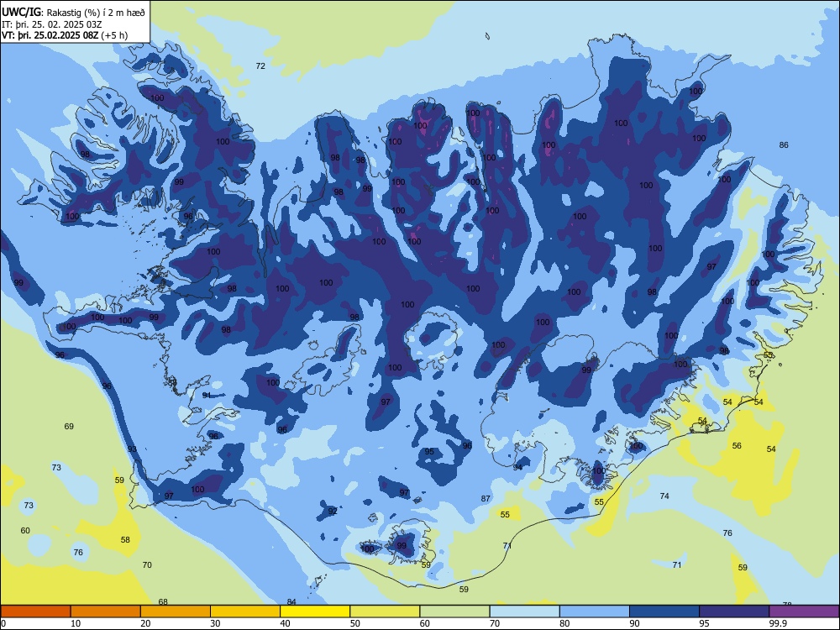Viewport: 840px width, 630px height.
Task: Click the '56' value in the yellow area
Action: pos(737,446)
